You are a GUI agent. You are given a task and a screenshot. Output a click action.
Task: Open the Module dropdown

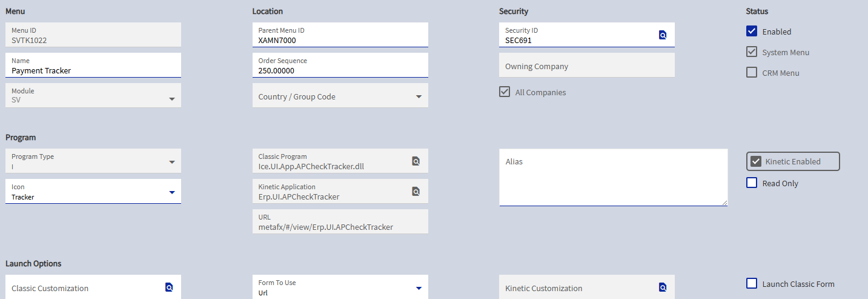tap(171, 99)
